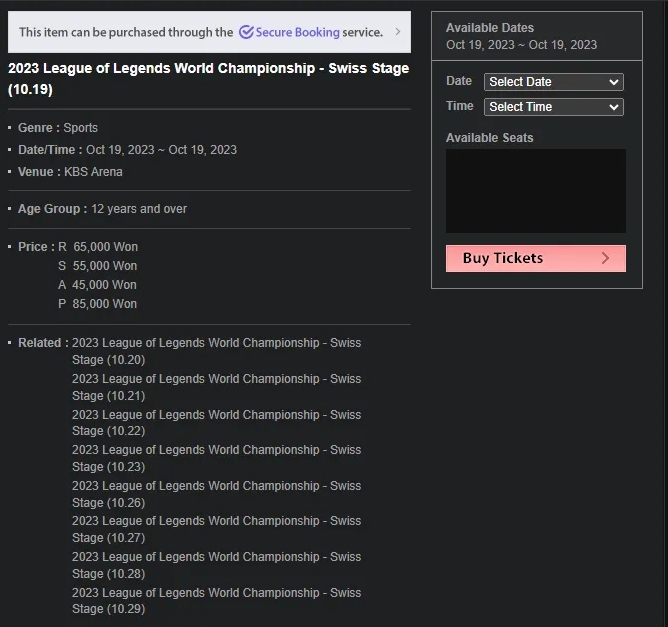Open related Swiss Stage (10.29) link
The image size is (668, 627).
point(216,601)
